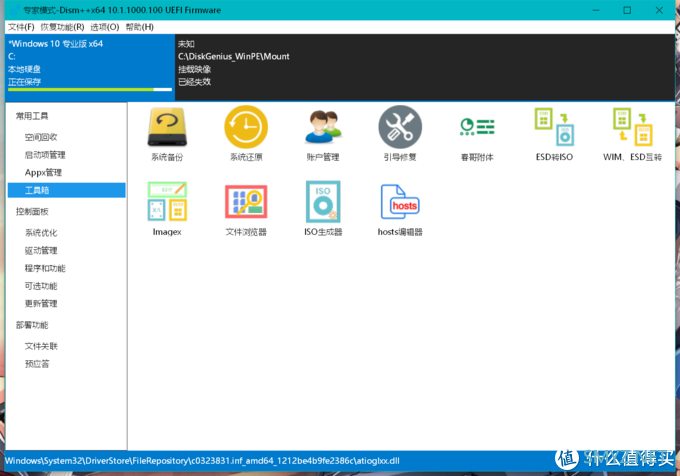Click the 常用工具 section header

click(x=32, y=116)
